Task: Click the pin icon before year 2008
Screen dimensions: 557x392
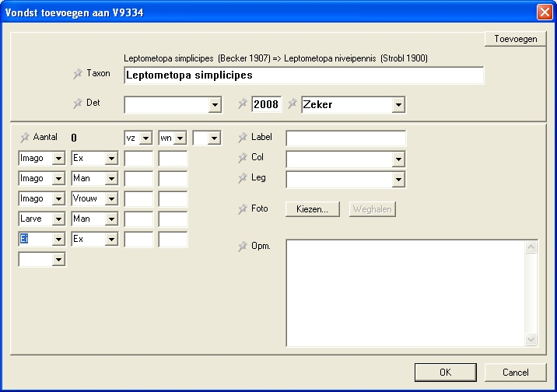Action: click(x=243, y=104)
